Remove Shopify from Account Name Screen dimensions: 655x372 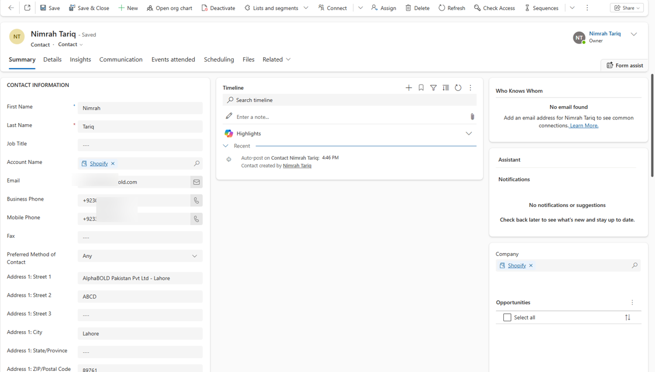point(113,163)
